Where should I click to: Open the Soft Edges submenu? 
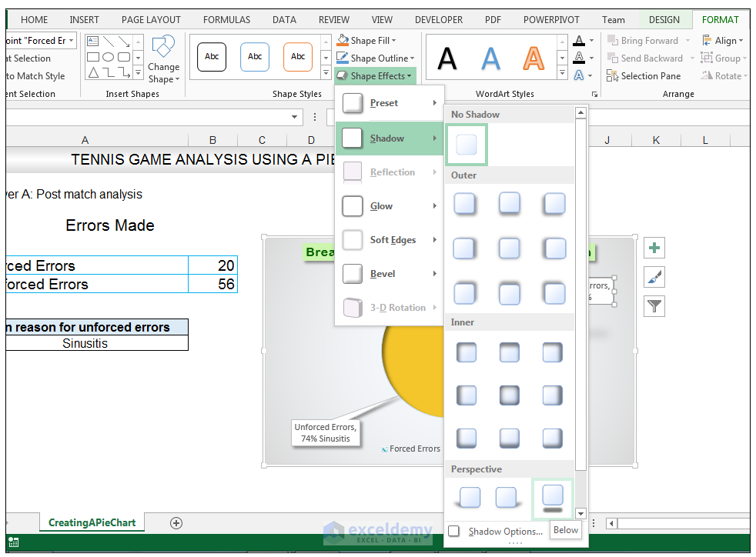[x=390, y=240]
